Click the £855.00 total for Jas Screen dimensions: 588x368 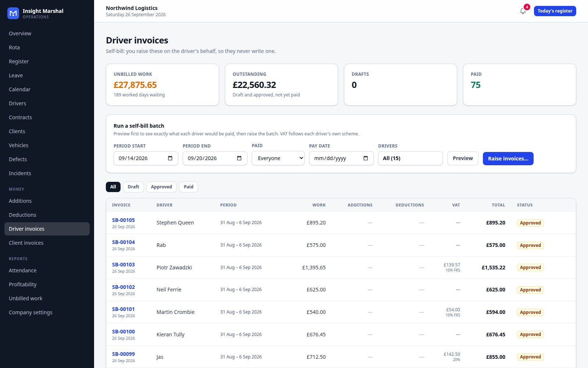pyautogui.click(x=496, y=357)
